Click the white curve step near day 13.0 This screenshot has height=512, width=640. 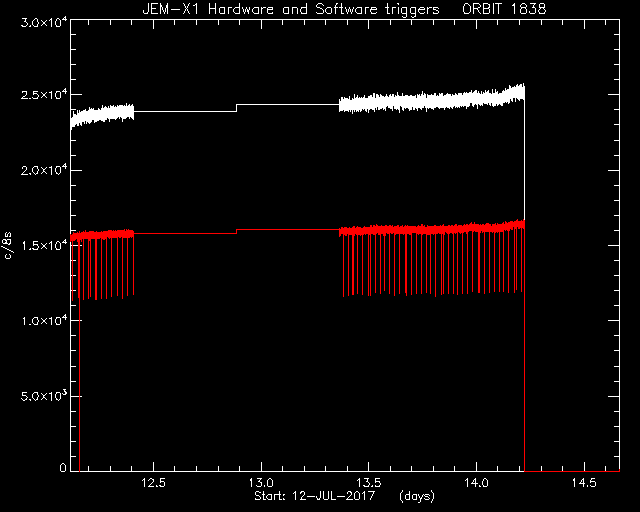[x=237, y=108]
